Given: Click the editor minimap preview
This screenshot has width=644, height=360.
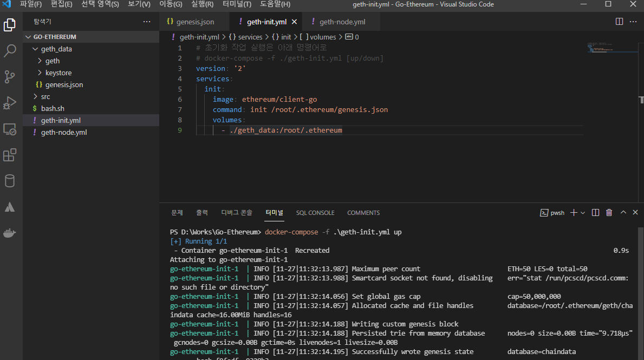Looking at the screenshot, I should [612, 47].
